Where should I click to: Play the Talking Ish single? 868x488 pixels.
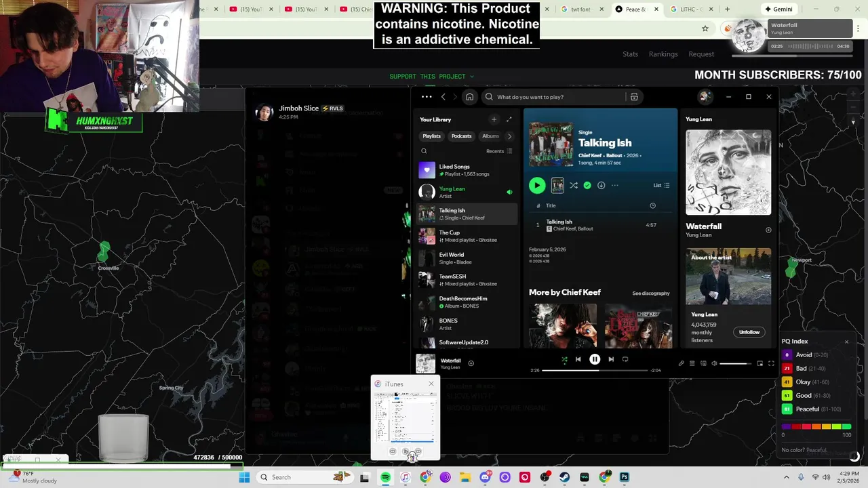pyautogui.click(x=537, y=185)
